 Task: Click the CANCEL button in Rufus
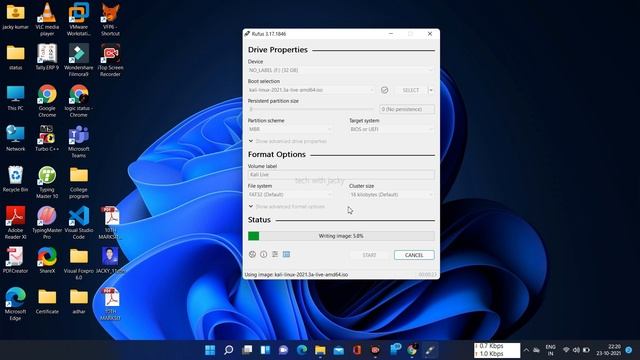pyautogui.click(x=414, y=255)
